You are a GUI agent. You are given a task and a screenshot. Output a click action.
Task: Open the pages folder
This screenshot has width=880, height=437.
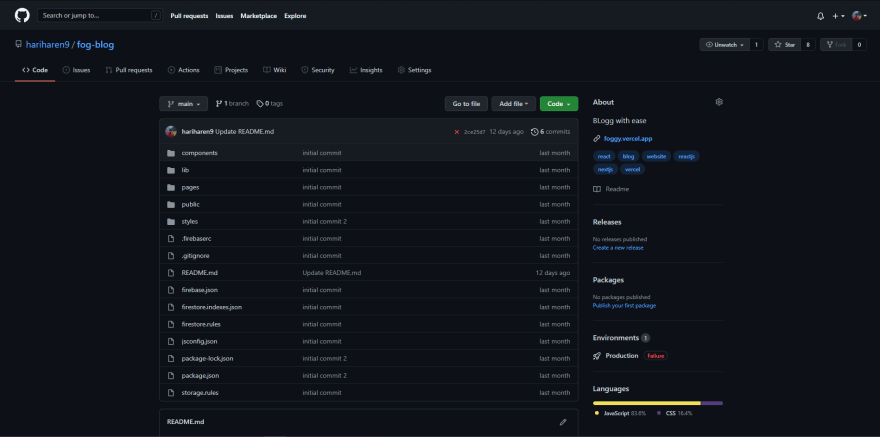(190, 187)
